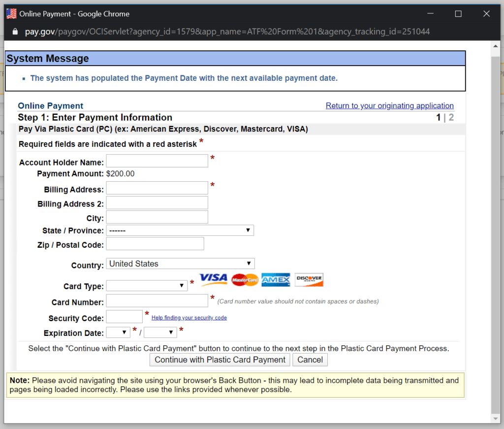
Task: Open the Country dropdown
Action: coord(180,264)
